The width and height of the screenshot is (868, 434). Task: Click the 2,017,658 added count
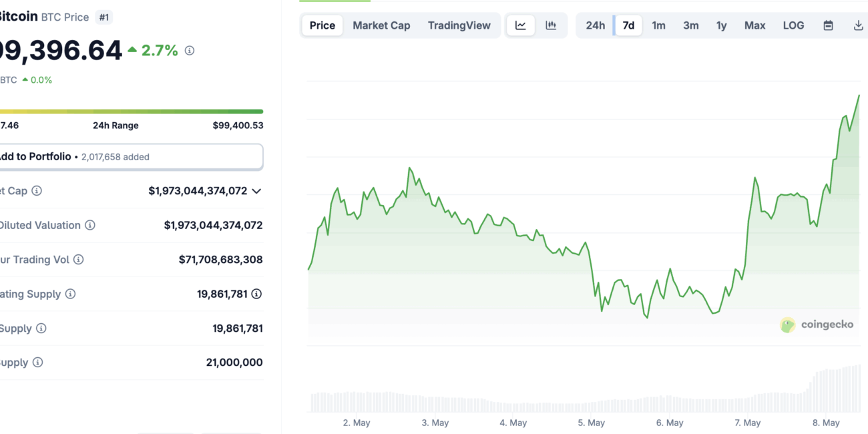pyautogui.click(x=116, y=157)
